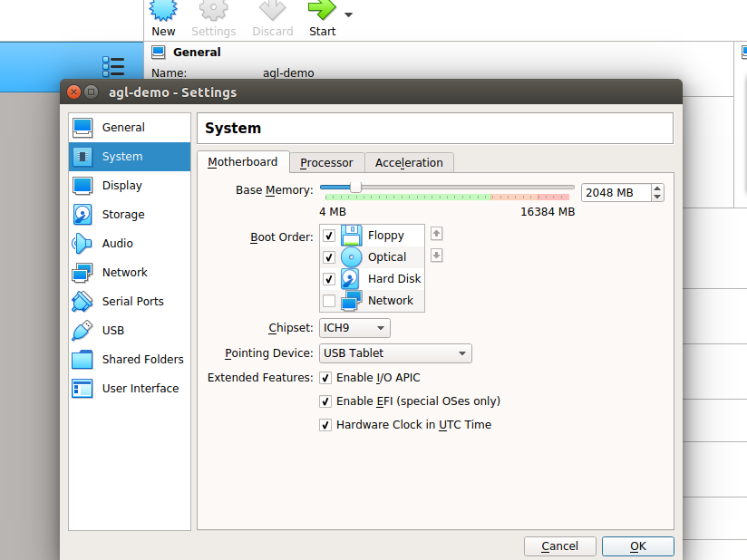Increase base memory with up stepper arrow
The width and height of the screenshot is (747, 560).
click(x=657, y=188)
